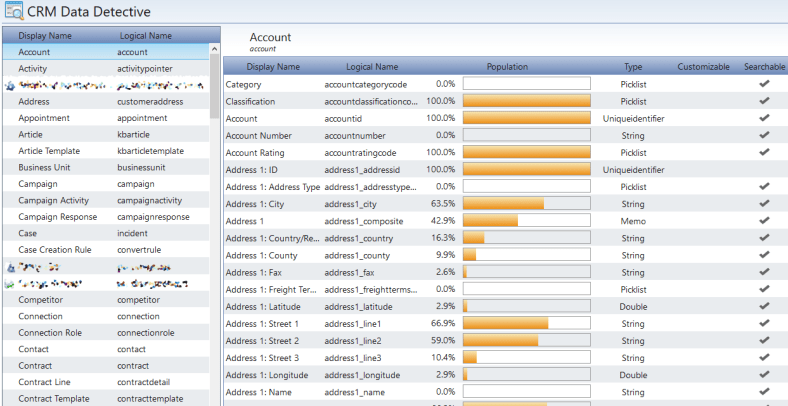Click the entity list vertical scrollbar thumb
The image size is (788, 406).
[x=215, y=86]
